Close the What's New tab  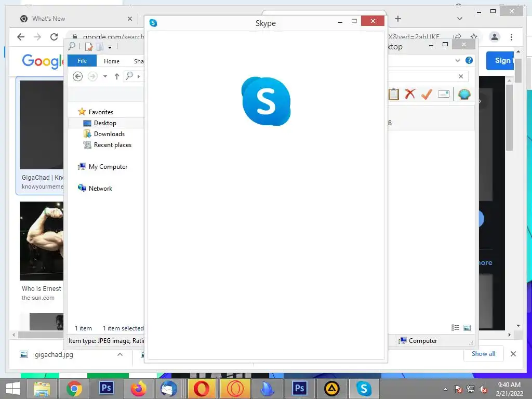130,19
